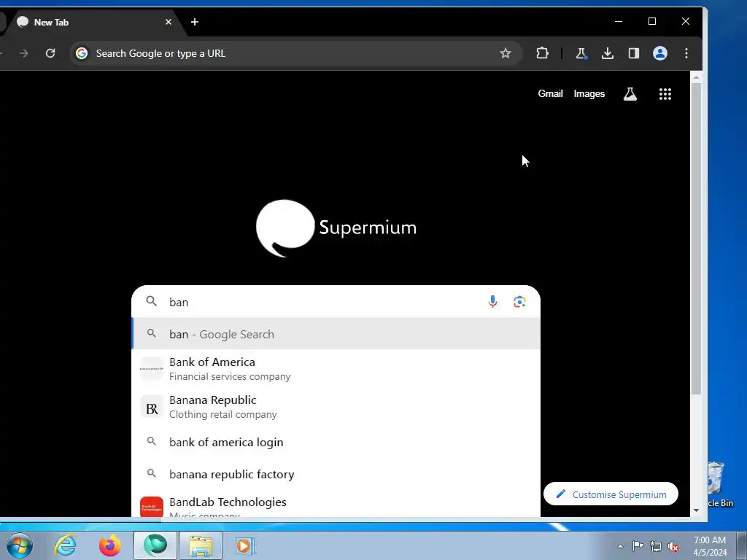Click the muted volume tray icon
This screenshot has width=747, height=560.
(x=673, y=546)
